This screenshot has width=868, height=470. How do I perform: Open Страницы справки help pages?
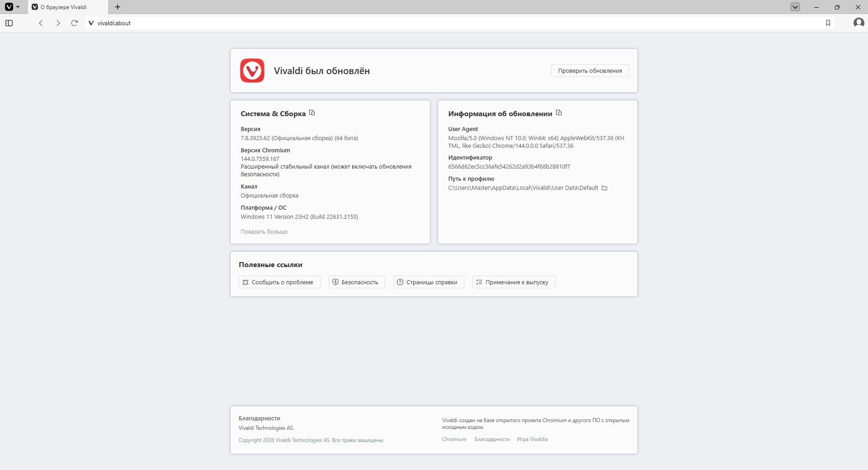pyautogui.click(x=428, y=282)
